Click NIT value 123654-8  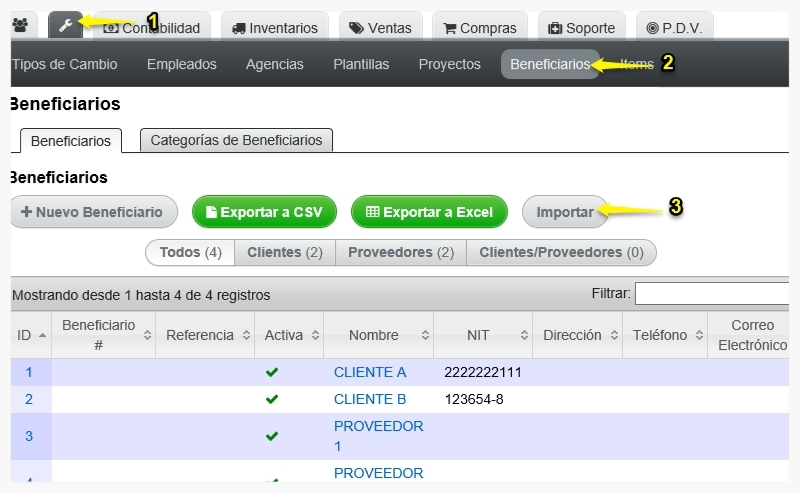click(474, 399)
